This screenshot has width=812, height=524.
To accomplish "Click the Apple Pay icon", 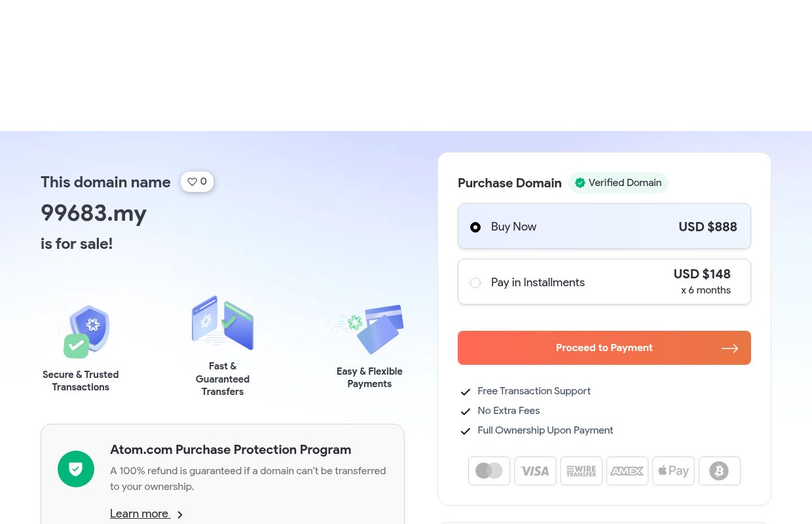I will click(x=673, y=471).
